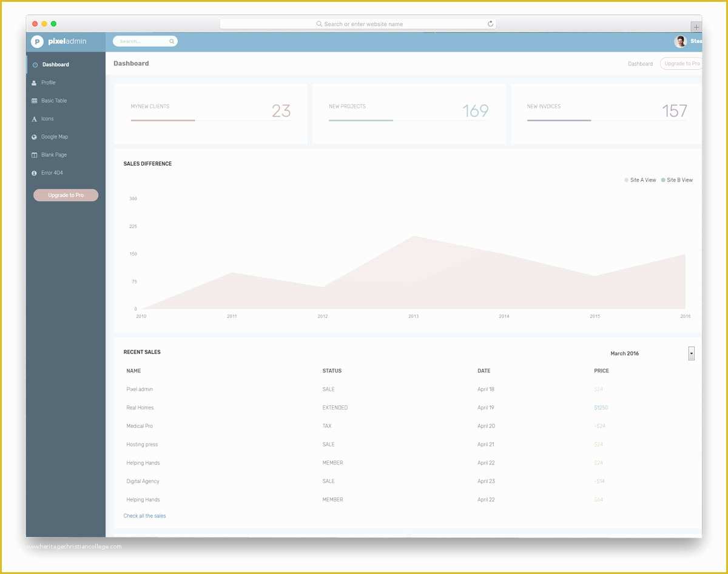Click the 169 new projects count
The height and width of the screenshot is (574, 728).
click(x=475, y=110)
